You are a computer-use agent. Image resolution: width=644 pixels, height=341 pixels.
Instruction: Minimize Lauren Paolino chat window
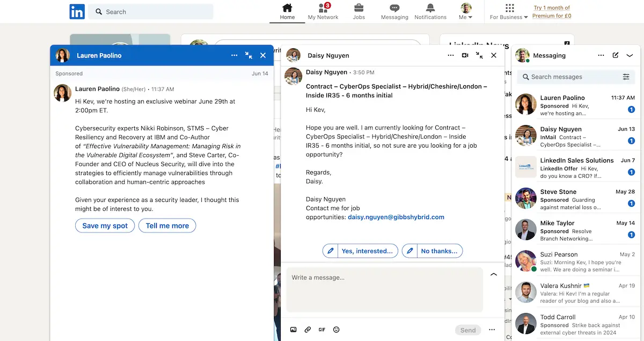tap(248, 55)
